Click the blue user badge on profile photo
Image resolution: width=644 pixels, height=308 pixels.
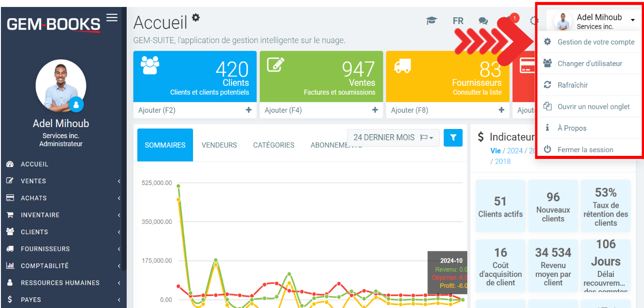point(76,105)
